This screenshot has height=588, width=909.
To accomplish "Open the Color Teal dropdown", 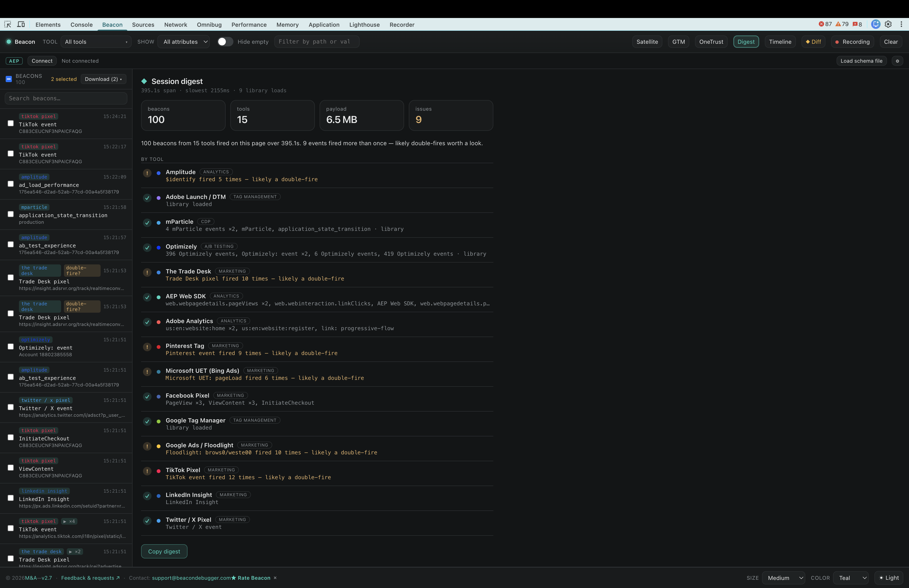I will [851, 578].
